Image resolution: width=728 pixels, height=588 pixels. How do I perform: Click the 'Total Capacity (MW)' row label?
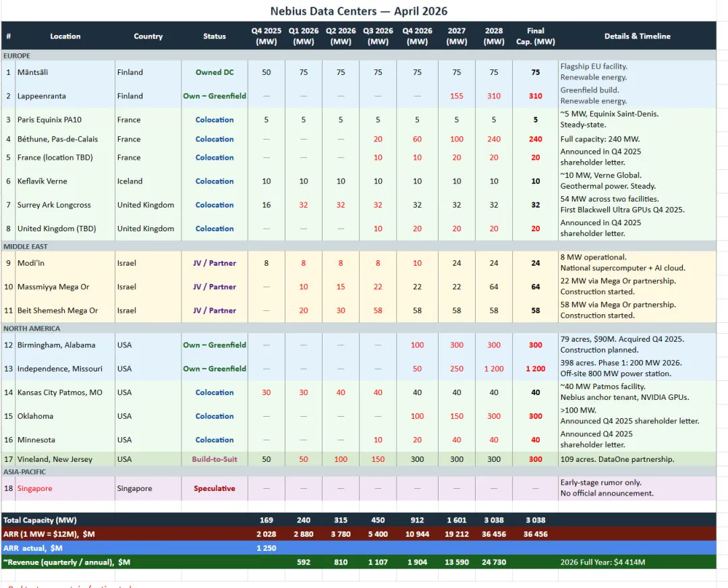click(x=39, y=521)
